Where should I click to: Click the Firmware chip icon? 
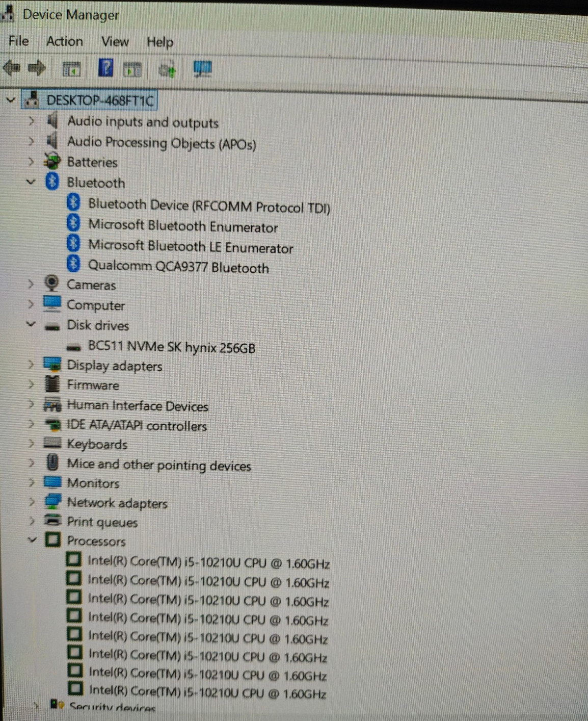pyautogui.click(x=52, y=383)
